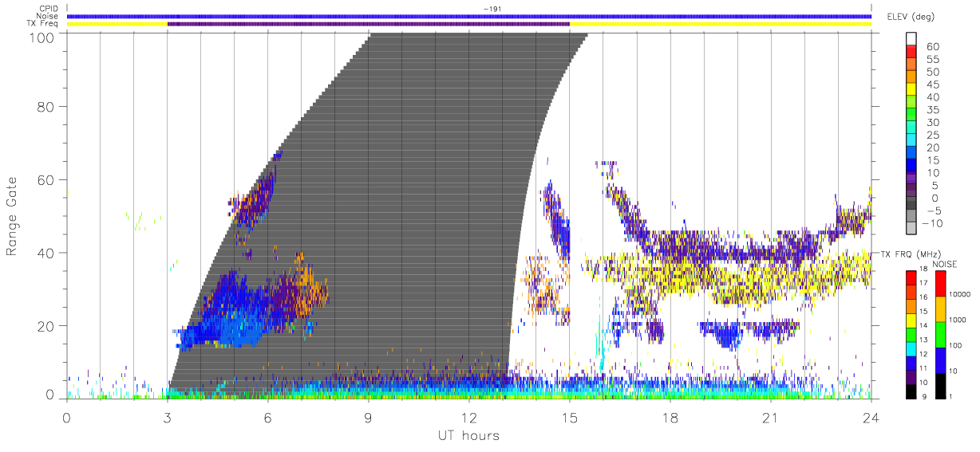Select the dark gray -5 to 0 ELEV segment

910,204
